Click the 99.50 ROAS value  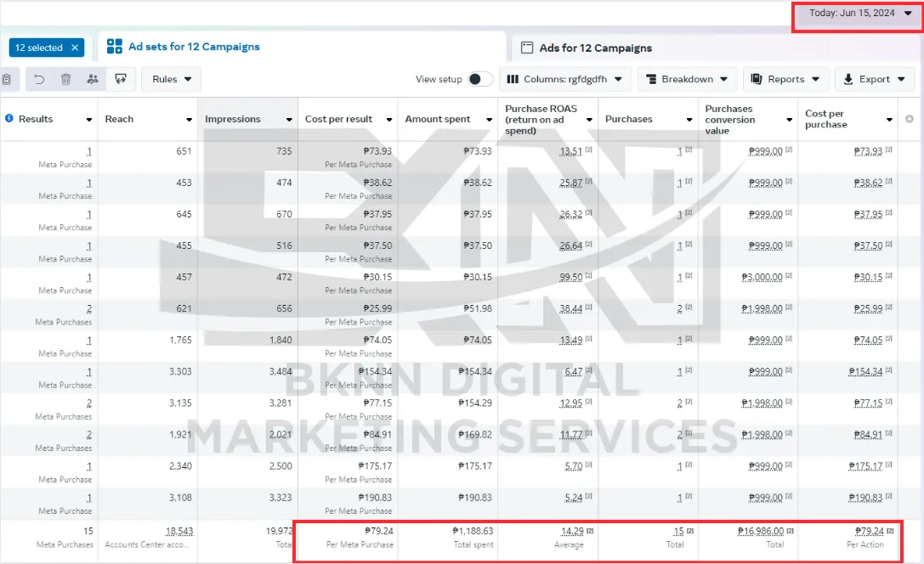point(571,277)
